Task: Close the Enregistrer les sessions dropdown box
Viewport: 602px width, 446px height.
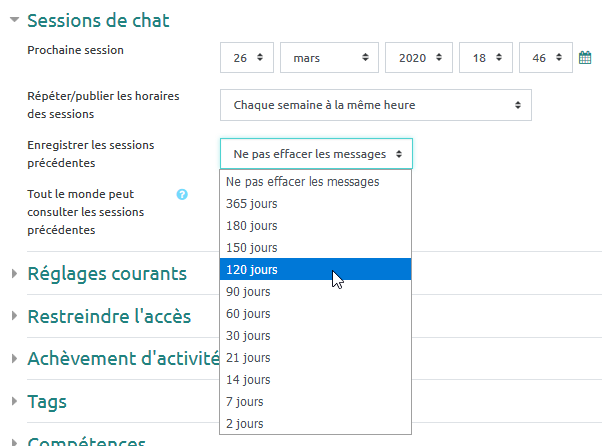Action: [315, 154]
